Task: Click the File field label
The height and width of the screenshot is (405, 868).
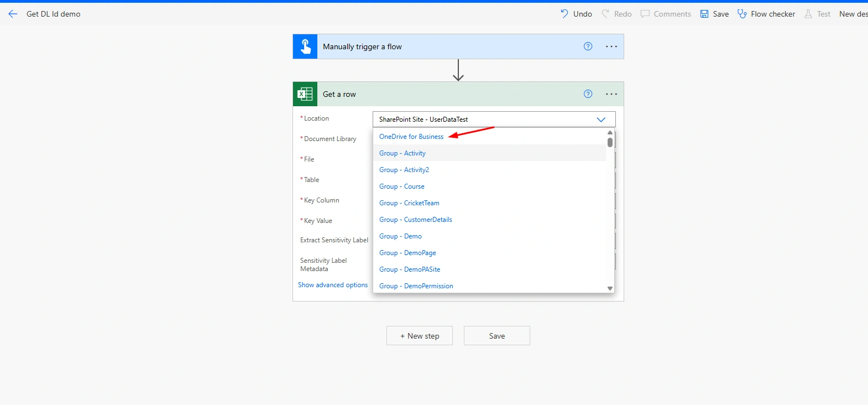Action: (x=309, y=159)
